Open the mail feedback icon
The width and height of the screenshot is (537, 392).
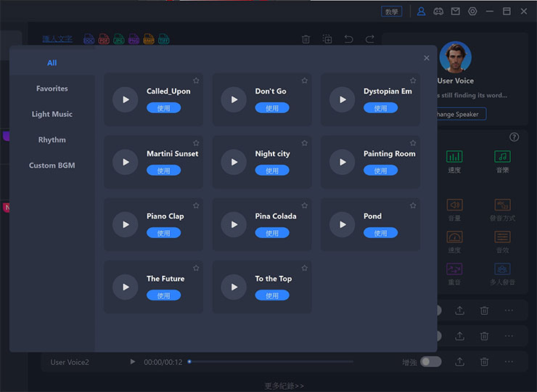coord(455,12)
